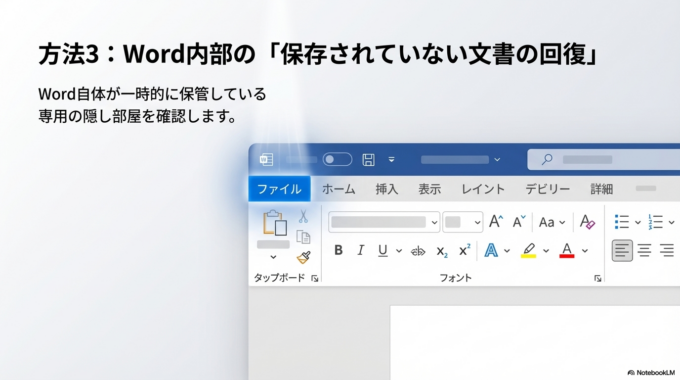680x380 pixels.
Task: Increase font size with A-up icon
Action: tap(496, 222)
